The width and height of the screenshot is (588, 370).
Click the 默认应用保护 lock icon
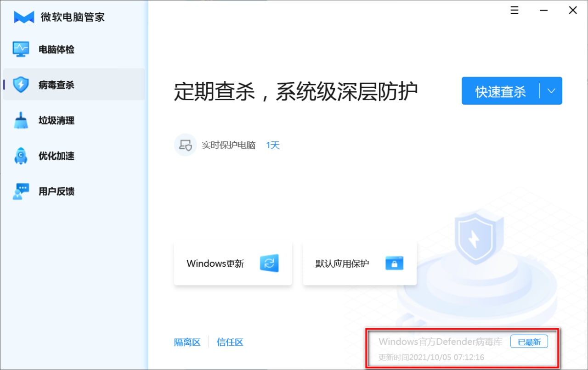(x=394, y=263)
